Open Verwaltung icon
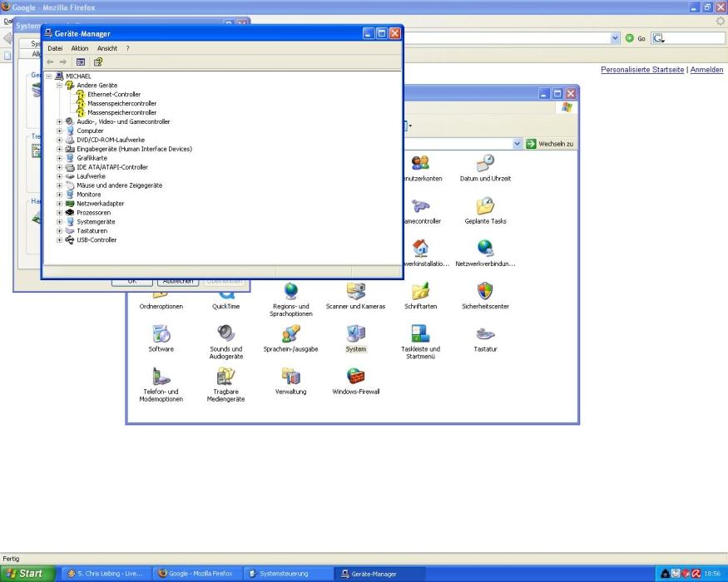728x582 pixels. (290, 381)
